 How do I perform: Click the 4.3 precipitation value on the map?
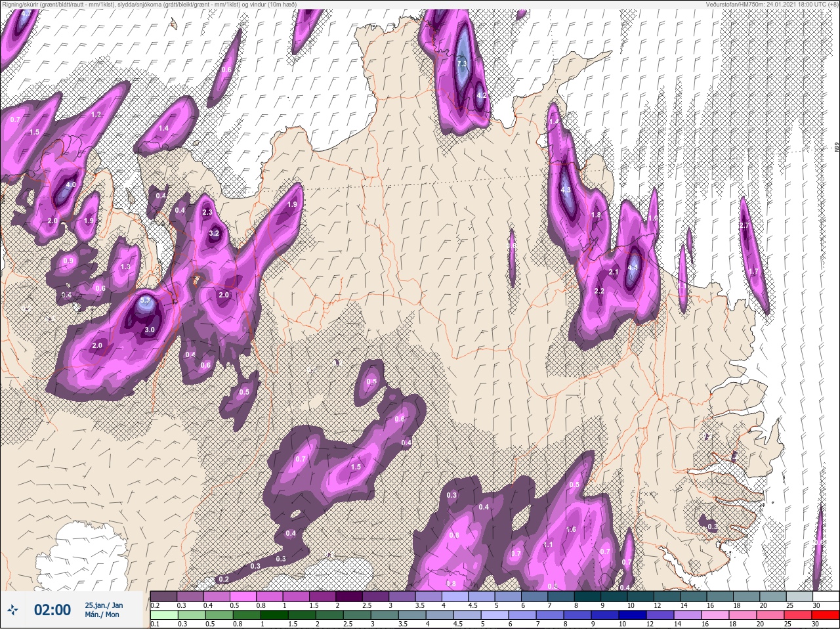(566, 190)
